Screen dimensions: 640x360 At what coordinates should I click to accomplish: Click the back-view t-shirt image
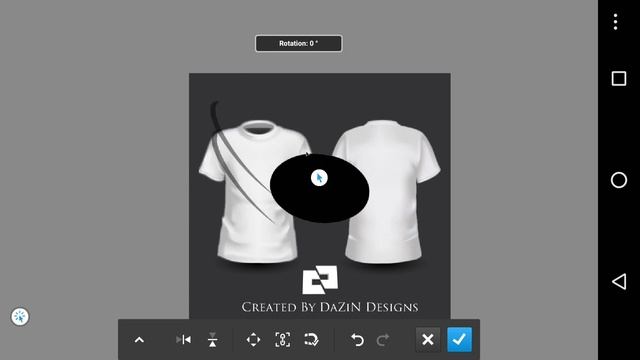pos(386,192)
